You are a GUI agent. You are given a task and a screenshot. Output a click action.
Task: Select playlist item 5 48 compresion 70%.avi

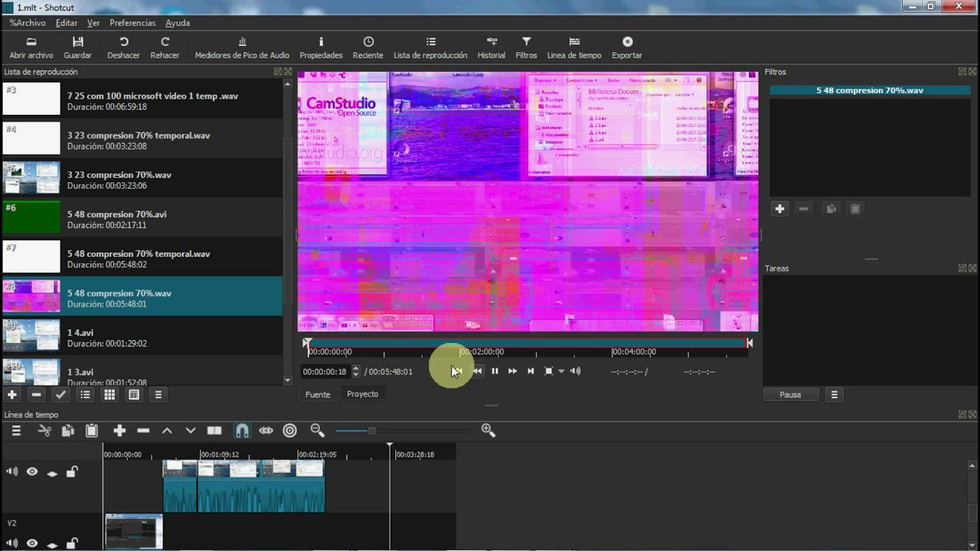click(142, 217)
